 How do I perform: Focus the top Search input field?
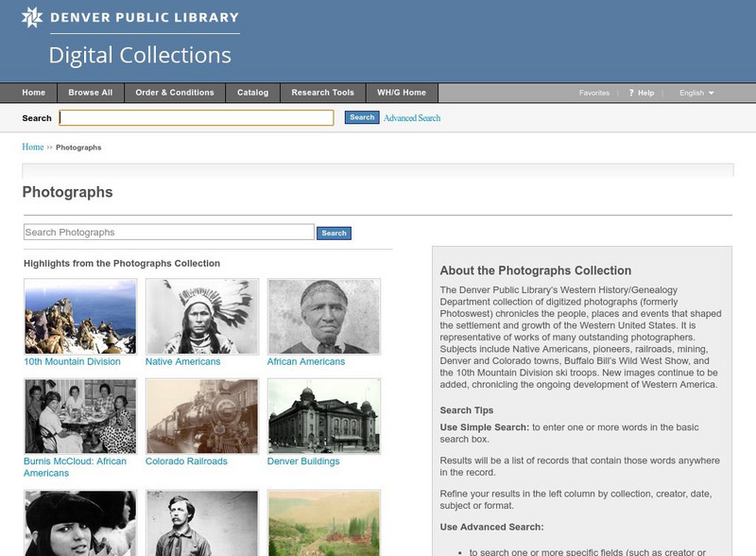click(x=197, y=118)
